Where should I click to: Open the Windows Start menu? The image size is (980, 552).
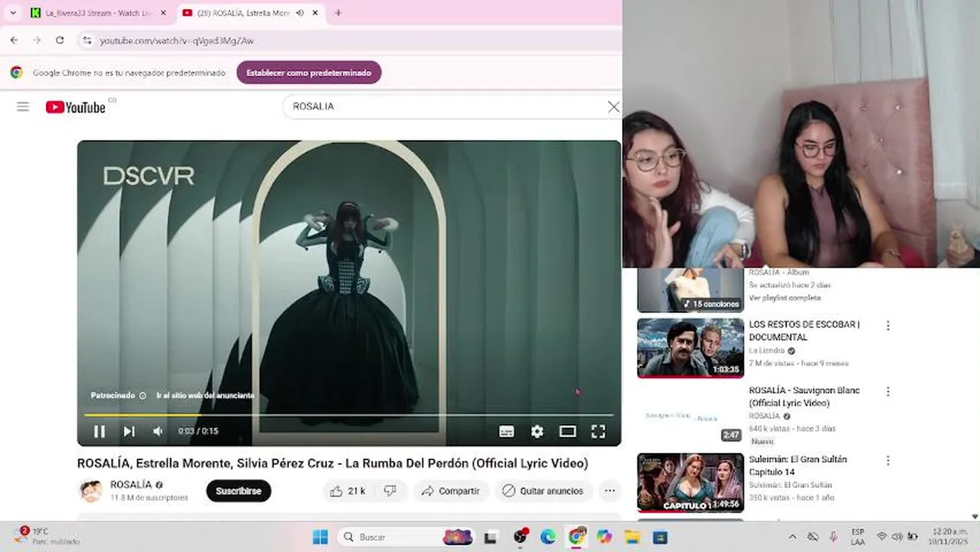tap(321, 537)
